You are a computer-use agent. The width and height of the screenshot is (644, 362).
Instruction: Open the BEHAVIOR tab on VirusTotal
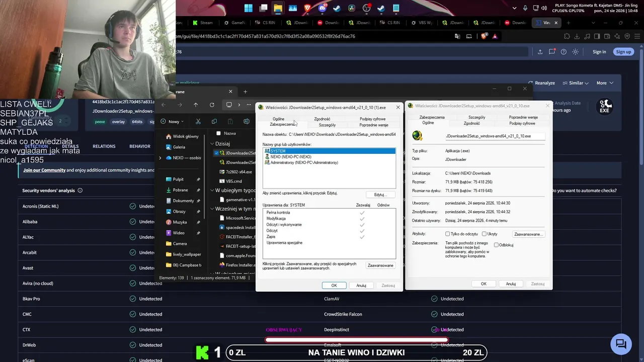(x=140, y=146)
